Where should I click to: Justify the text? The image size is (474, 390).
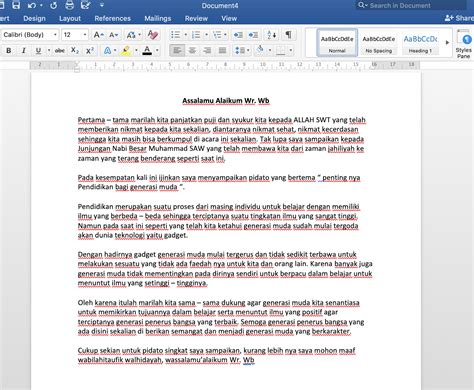point(222,51)
